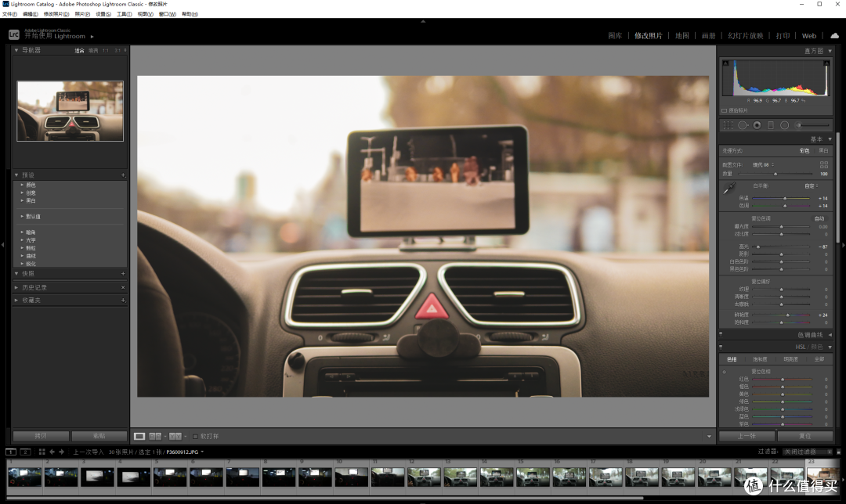Viewport: 846px width, 504px height.
Task: Open the Web module
Action: (x=808, y=35)
